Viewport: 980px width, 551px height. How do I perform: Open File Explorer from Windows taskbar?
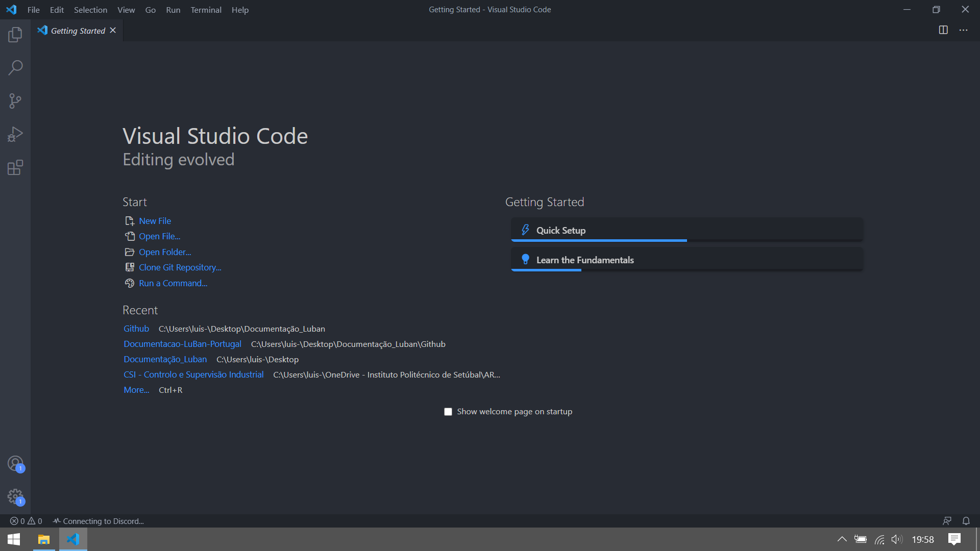tap(44, 539)
